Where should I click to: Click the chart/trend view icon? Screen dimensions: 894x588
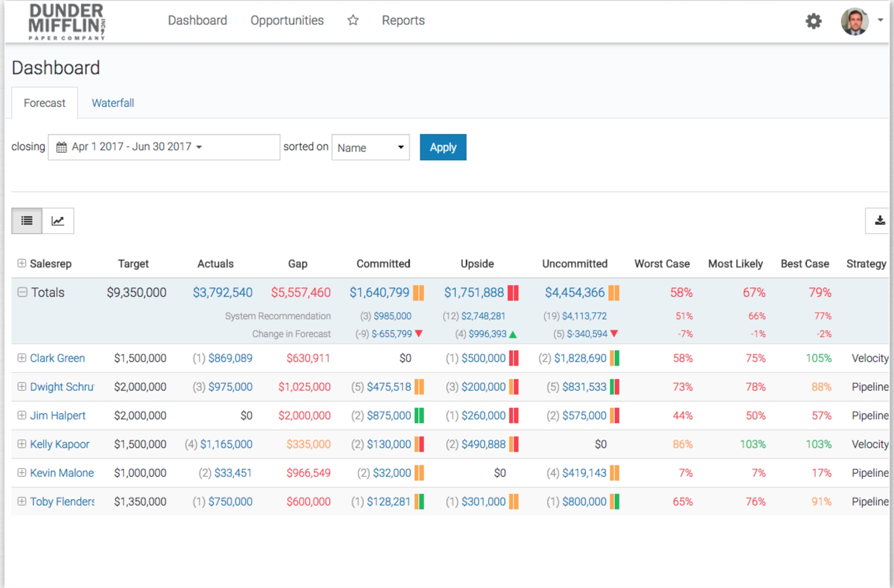58,220
